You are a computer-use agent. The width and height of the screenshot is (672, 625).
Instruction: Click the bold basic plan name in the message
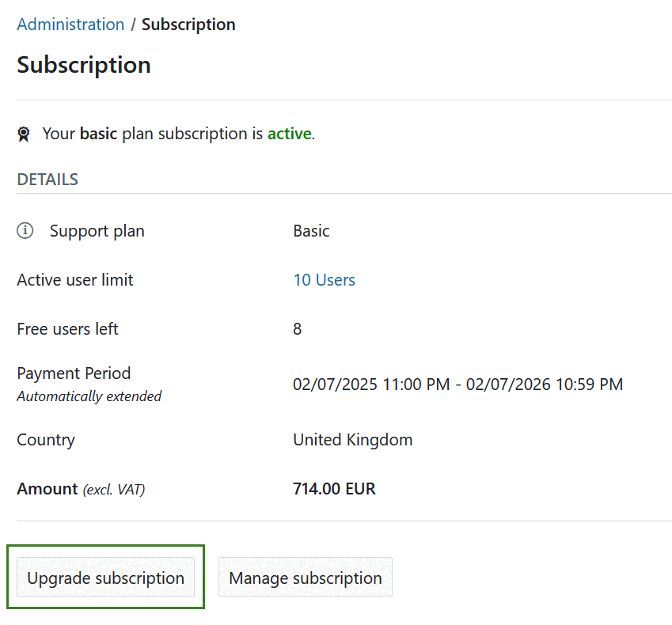[98, 134]
